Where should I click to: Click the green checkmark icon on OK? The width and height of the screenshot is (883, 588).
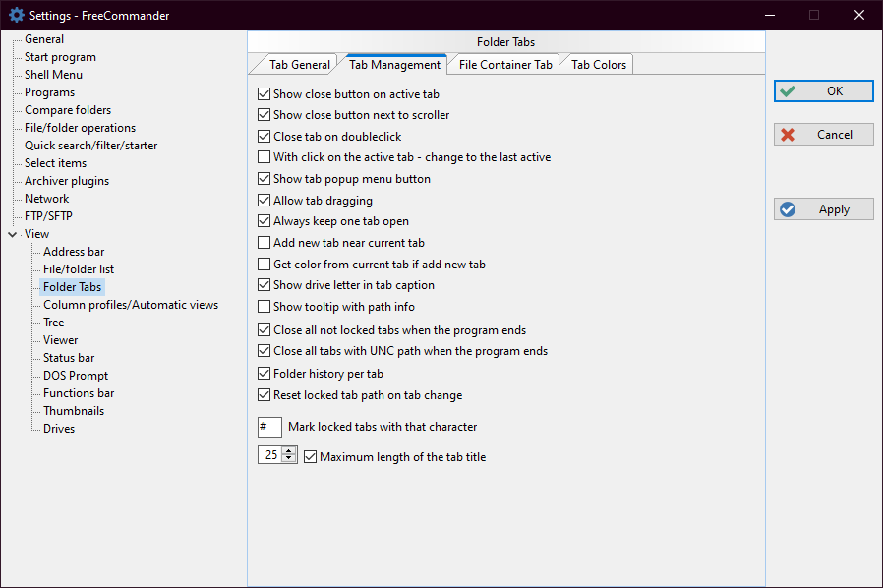click(788, 91)
